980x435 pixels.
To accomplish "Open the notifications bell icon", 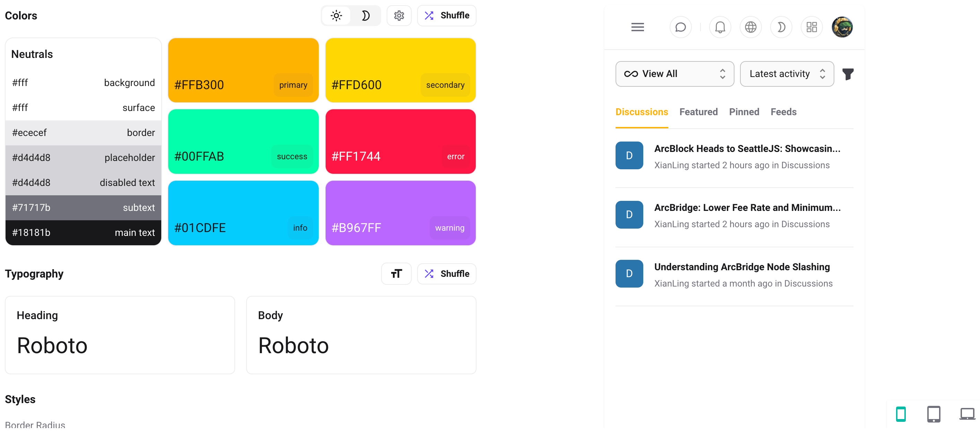I will click(x=720, y=27).
